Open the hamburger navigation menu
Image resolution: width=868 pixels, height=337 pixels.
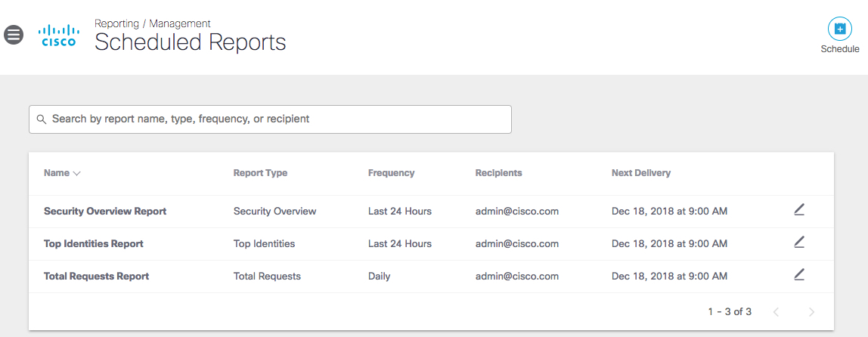14,35
